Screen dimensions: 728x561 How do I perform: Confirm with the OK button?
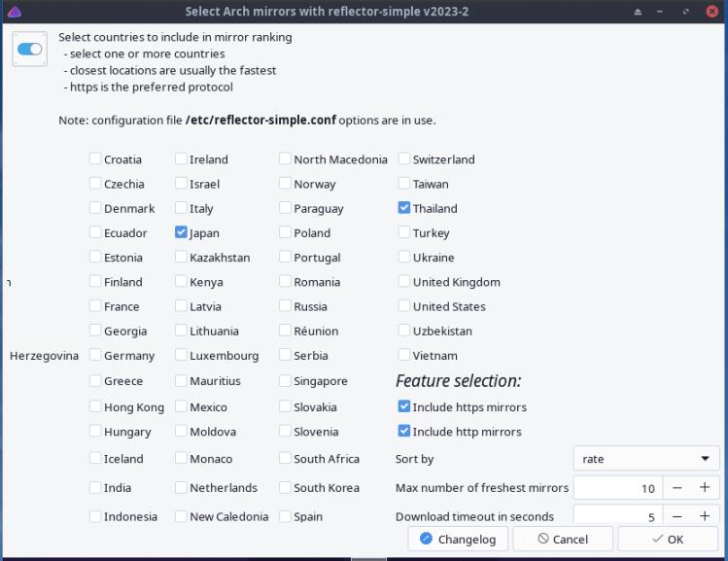[668, 539]
